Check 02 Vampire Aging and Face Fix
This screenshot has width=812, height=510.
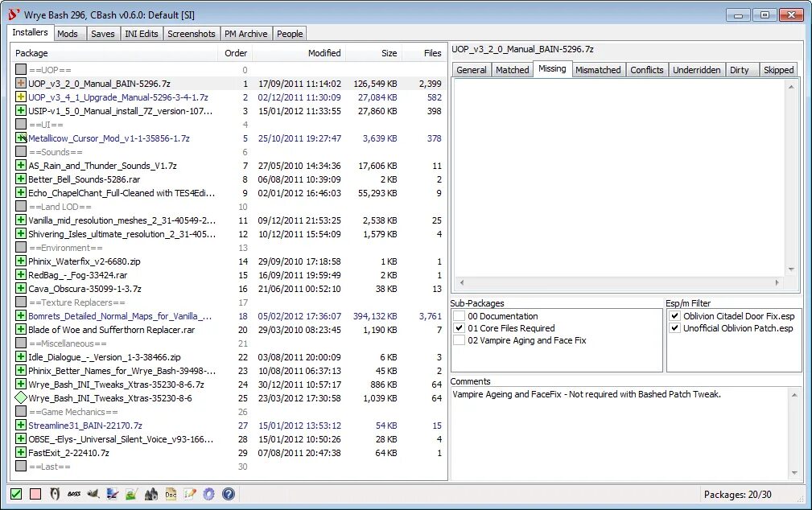click(459, 340)
